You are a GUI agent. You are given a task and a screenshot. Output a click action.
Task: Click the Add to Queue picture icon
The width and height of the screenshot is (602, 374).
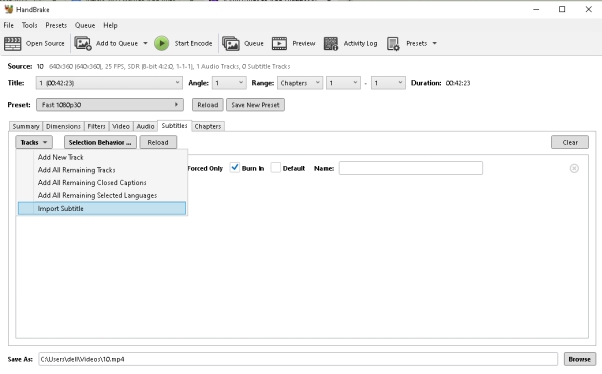[83, 43]
